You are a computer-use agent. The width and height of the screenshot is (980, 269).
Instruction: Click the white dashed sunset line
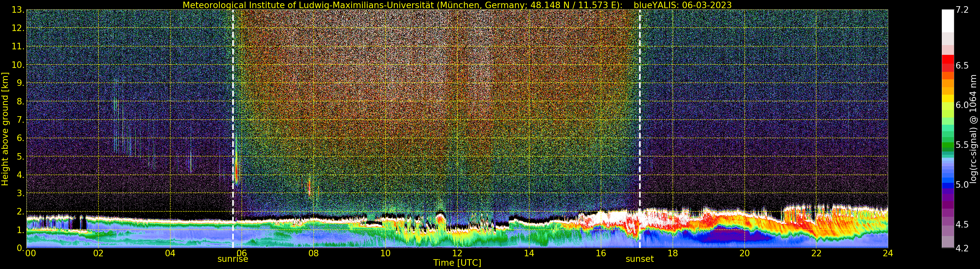pyautogui.click(x=639, y=129)
